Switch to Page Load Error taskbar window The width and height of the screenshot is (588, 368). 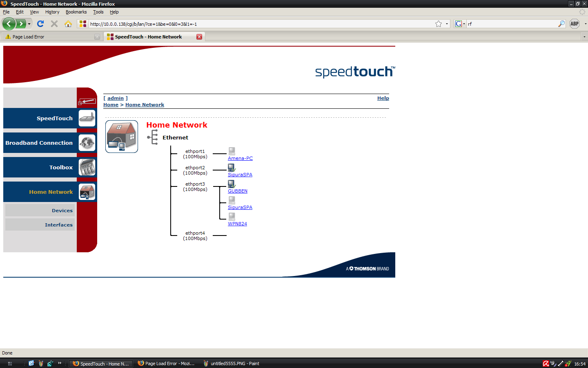coord(166,364)
